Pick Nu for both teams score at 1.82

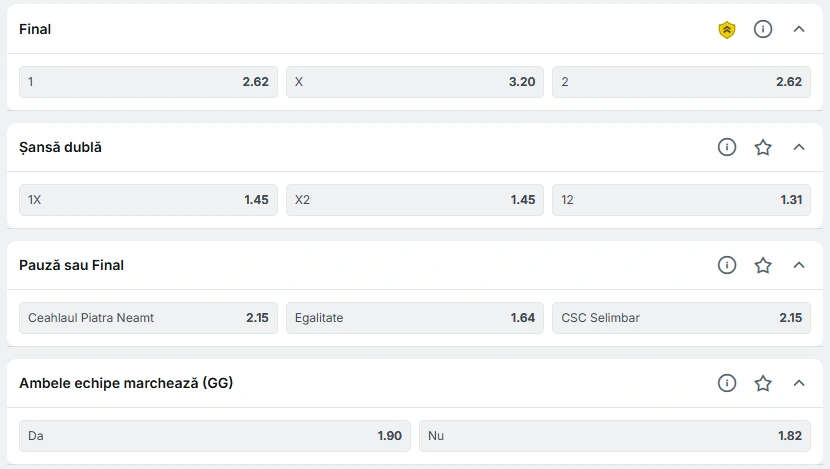click(615, 436)
